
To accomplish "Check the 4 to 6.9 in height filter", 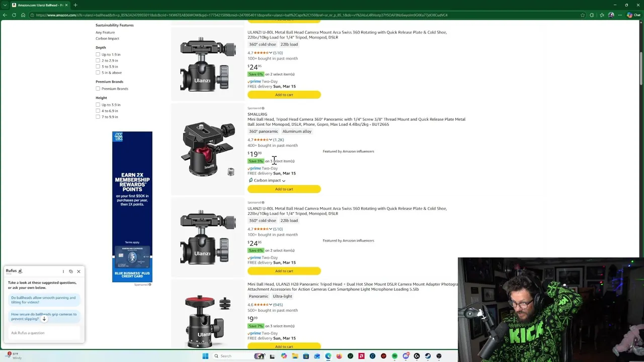I will (x=98, y=111).
